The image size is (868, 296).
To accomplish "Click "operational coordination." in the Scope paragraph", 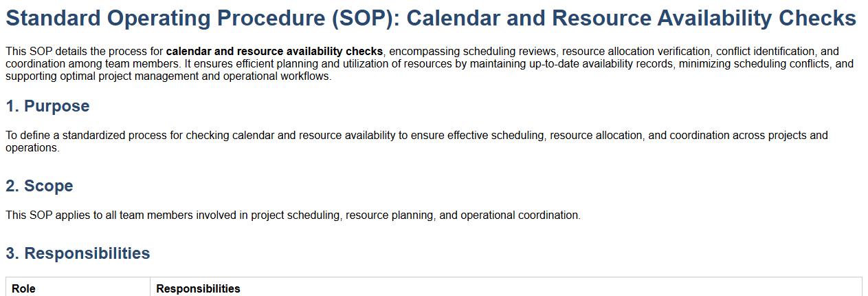I will tap(520, 215).
